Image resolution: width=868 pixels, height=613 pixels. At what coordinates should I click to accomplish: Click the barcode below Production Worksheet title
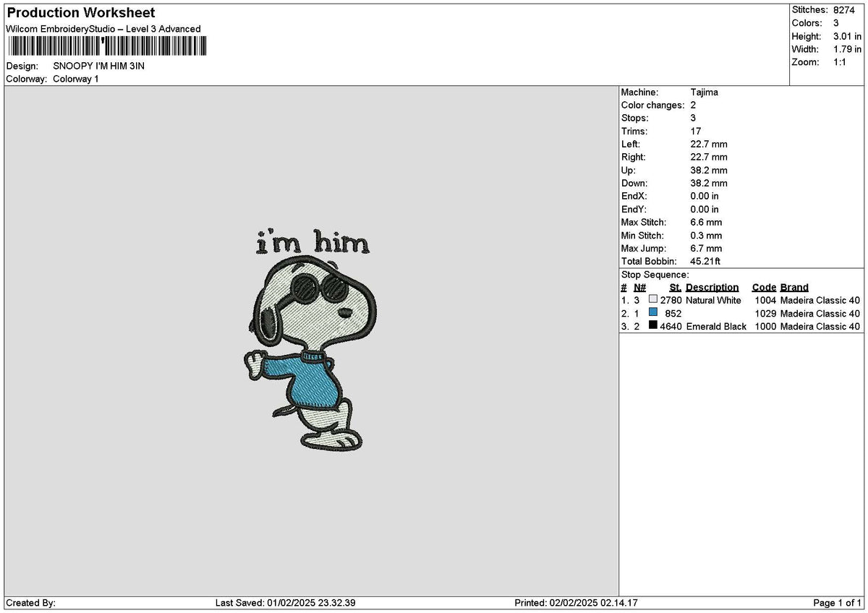click(107, 46)
